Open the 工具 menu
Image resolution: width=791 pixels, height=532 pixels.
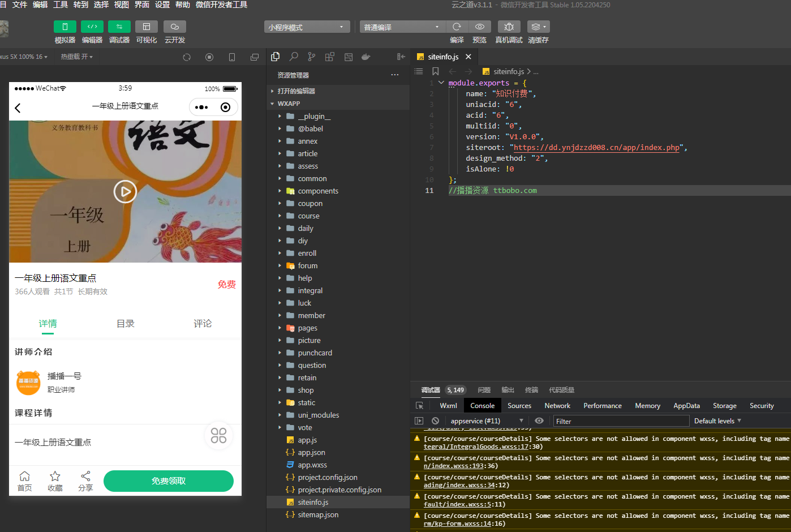61,5
